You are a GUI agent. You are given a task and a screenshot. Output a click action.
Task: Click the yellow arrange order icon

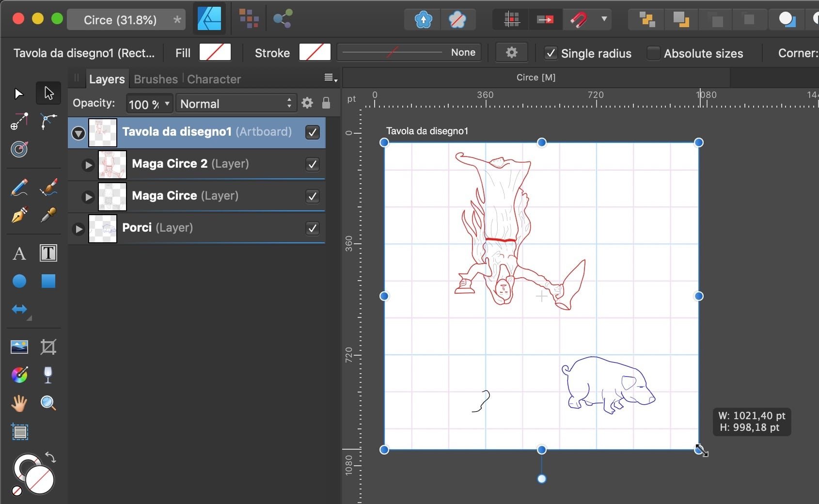(647, 20)
